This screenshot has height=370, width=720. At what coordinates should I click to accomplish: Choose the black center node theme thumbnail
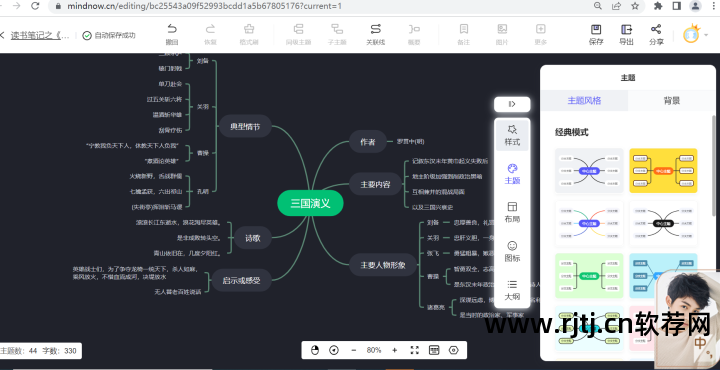(663, 224)
